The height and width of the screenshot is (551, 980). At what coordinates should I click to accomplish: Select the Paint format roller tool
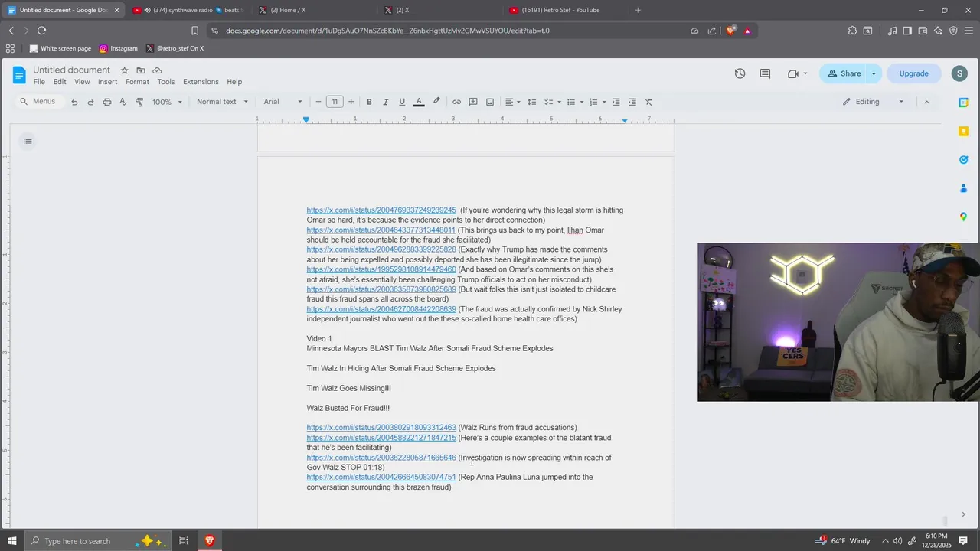139,102
